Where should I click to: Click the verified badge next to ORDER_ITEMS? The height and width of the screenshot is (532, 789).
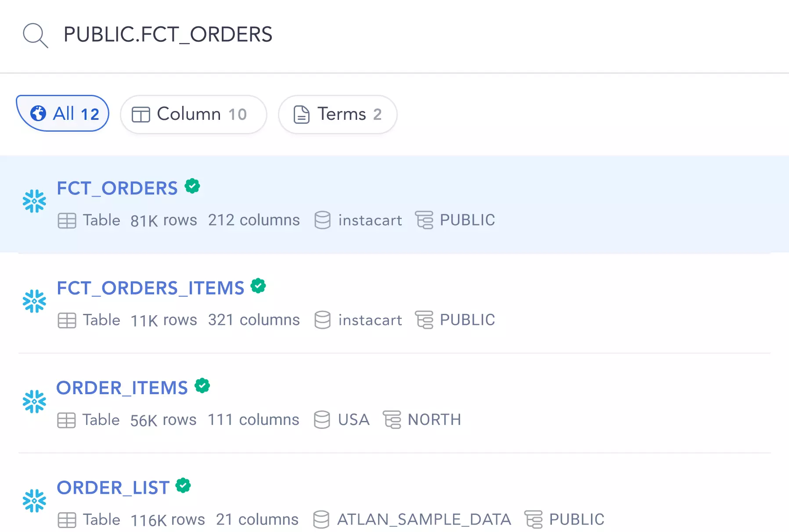pyautogui.click(x=202, y=386)
